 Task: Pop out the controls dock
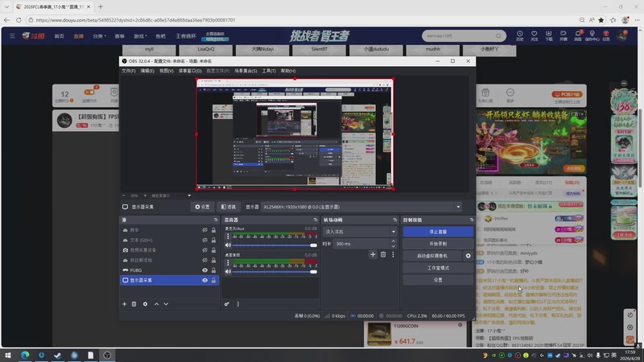coord(471,220)
